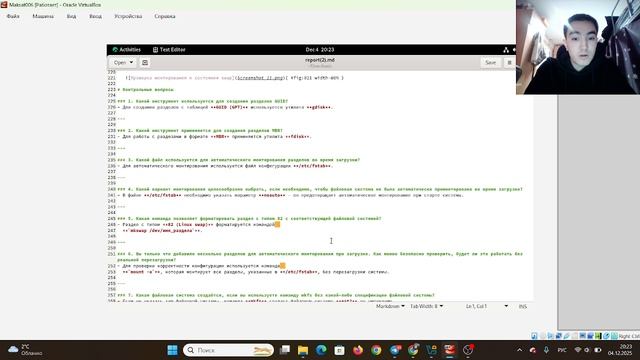
Task: Open the Open dropdown in Text Editor
Action: pos(123,62)
